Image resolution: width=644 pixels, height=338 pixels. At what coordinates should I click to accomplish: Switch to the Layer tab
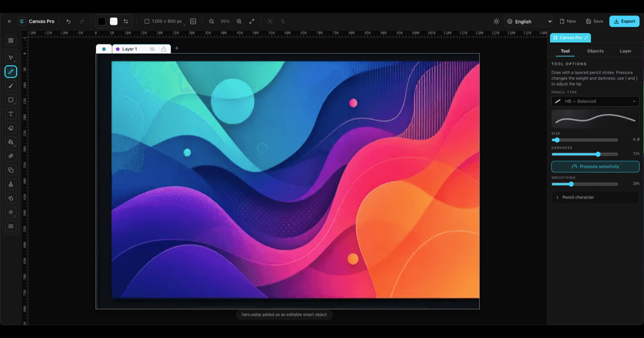click(x=626, y=51)
